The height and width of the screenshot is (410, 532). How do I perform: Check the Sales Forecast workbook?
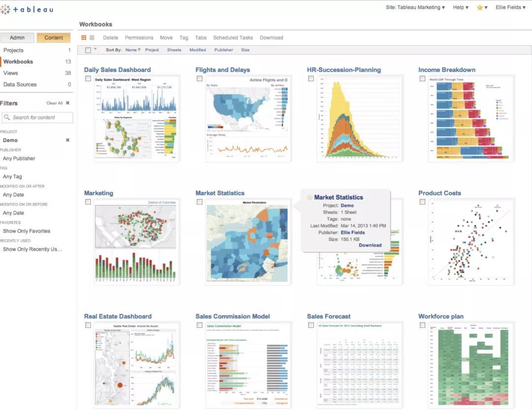(x=311, y=325)
